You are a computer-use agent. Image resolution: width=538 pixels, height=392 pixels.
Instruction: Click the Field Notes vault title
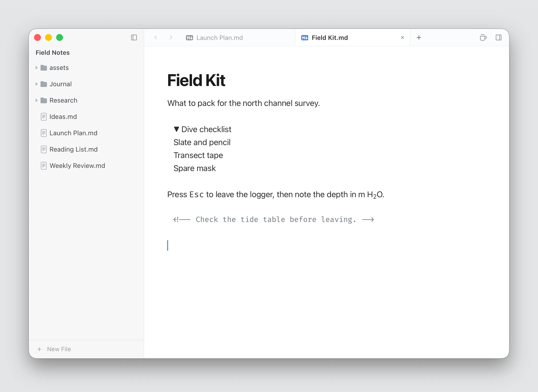pos(53,53)
